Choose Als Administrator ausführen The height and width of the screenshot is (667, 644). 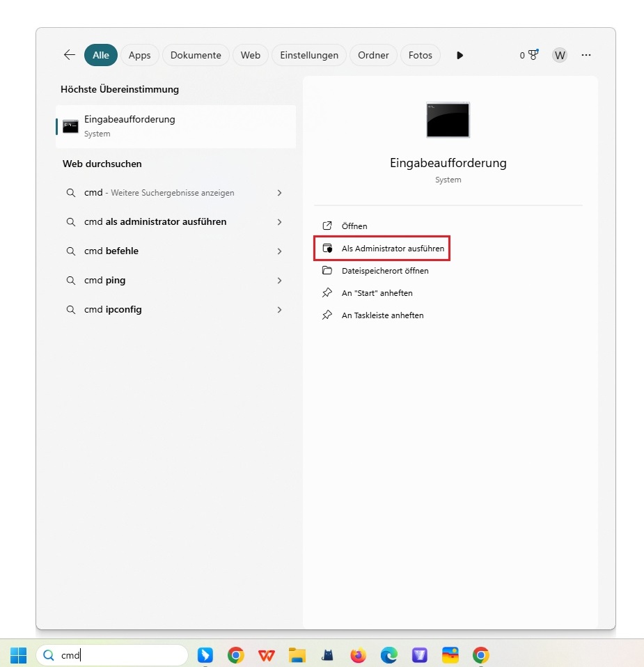click(382, 249)
